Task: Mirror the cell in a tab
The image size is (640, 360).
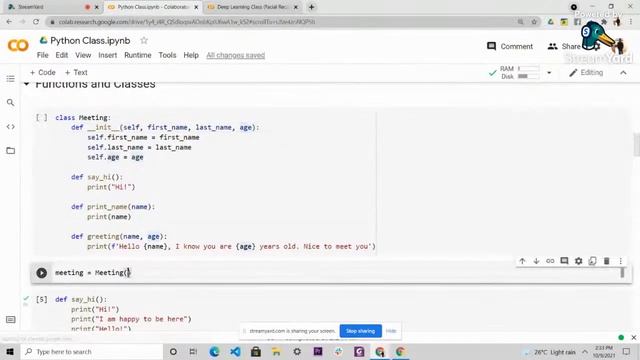Action: tap(592, 261)
